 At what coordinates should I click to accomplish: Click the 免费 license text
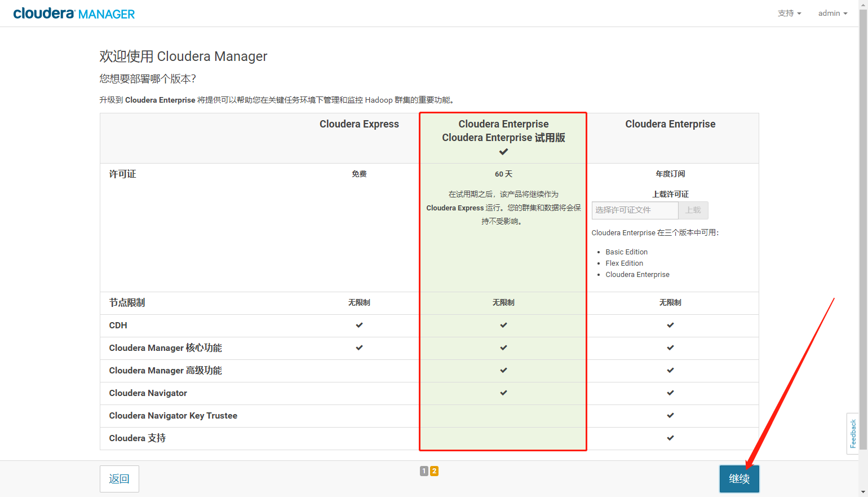click(359, 174)
